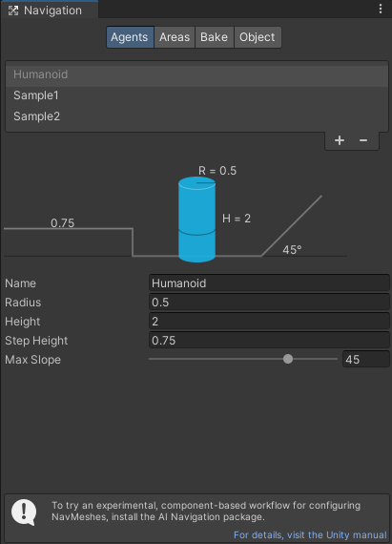
Task: Open the Unity manual details link
Action: click(310, 535)
